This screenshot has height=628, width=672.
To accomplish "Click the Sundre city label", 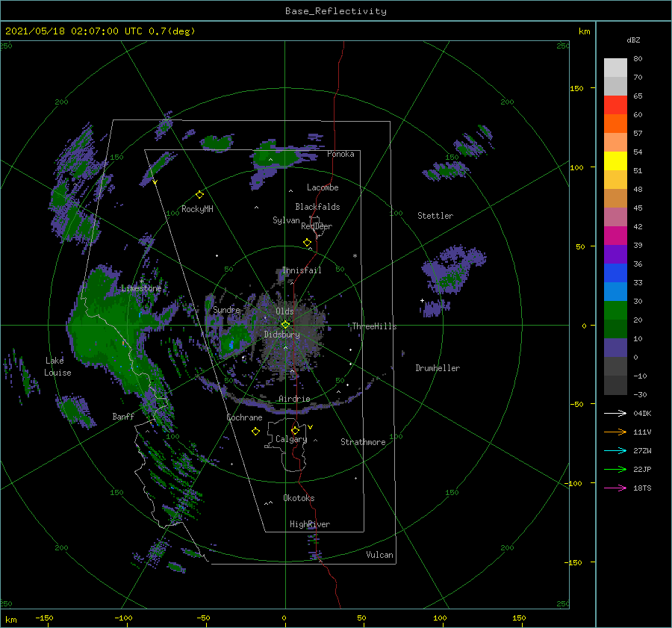I will point(227,309).
